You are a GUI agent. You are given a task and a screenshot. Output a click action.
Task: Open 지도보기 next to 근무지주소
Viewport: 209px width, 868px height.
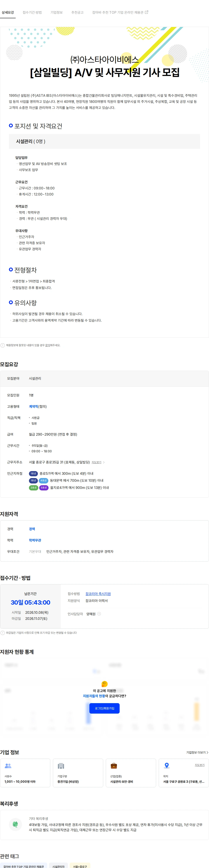pyautogui.click(x=96, y=462)
